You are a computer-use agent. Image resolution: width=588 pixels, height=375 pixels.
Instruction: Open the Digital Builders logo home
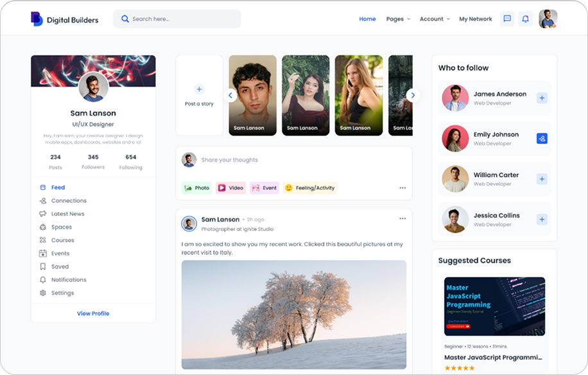(x=64, y=19)
